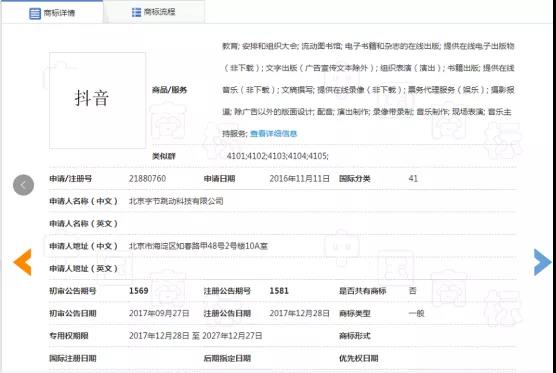The height and width of the screenshot is (373, 556).
Task: Select applicant name 北京字节跳动科技有限公司
Action: [x=176, y=201]
